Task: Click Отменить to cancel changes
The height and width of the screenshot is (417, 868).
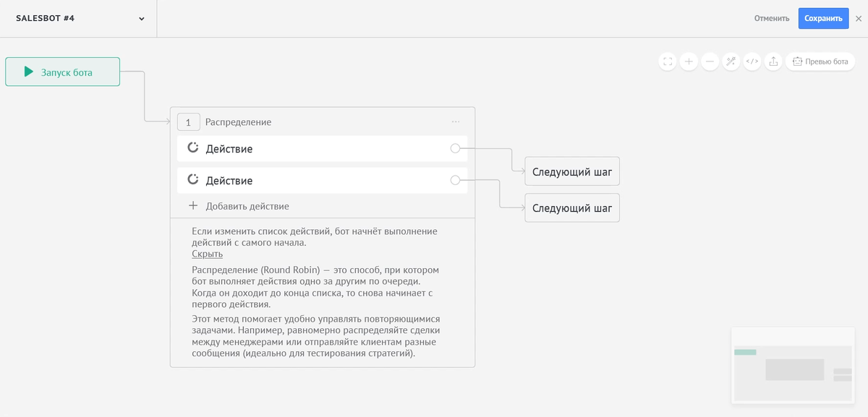Action: pyautogui.click(x=772, y=19)
